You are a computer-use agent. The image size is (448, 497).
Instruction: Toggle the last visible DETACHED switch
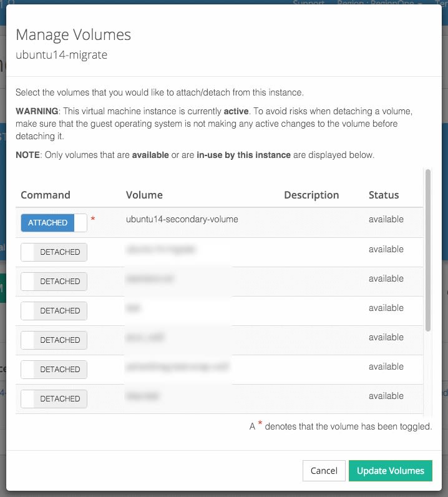54,399
